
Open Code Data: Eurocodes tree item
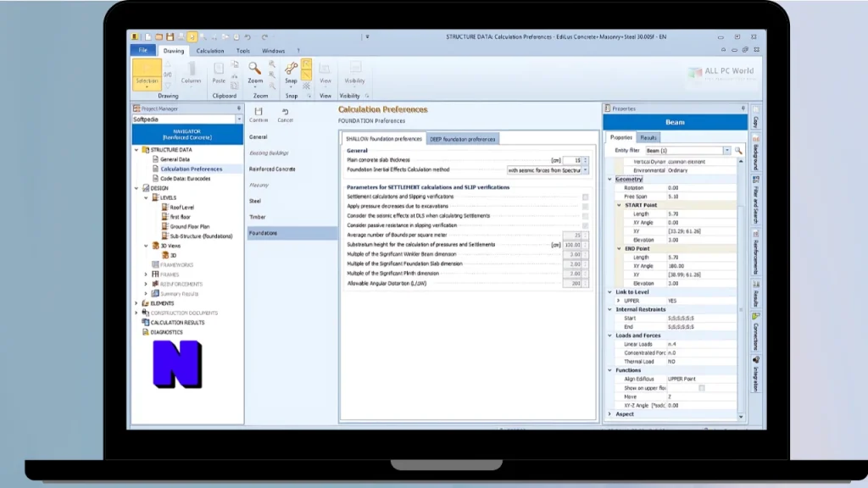click(185, 179)
